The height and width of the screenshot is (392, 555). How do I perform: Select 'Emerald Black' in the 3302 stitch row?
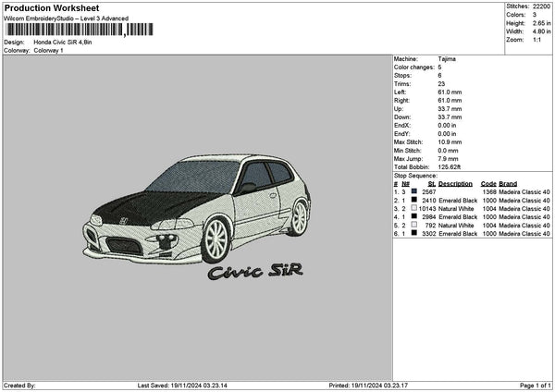coord(458,234)
